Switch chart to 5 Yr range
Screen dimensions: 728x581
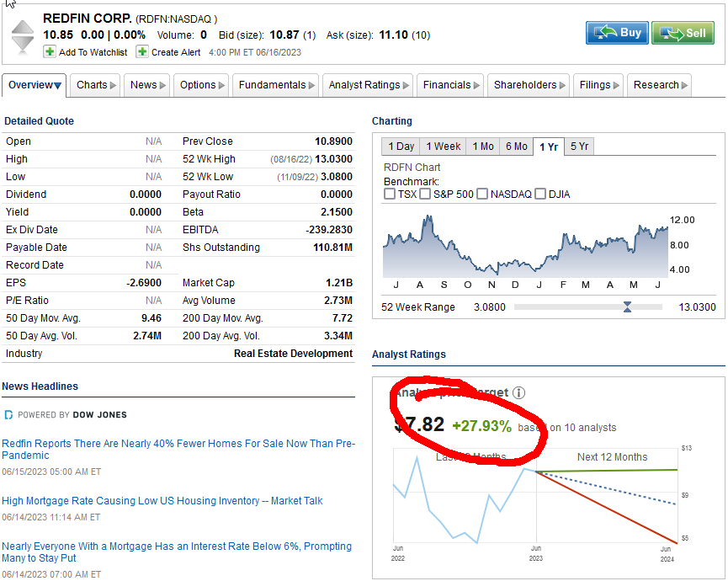pyautogui.click(x=579, y=147)
